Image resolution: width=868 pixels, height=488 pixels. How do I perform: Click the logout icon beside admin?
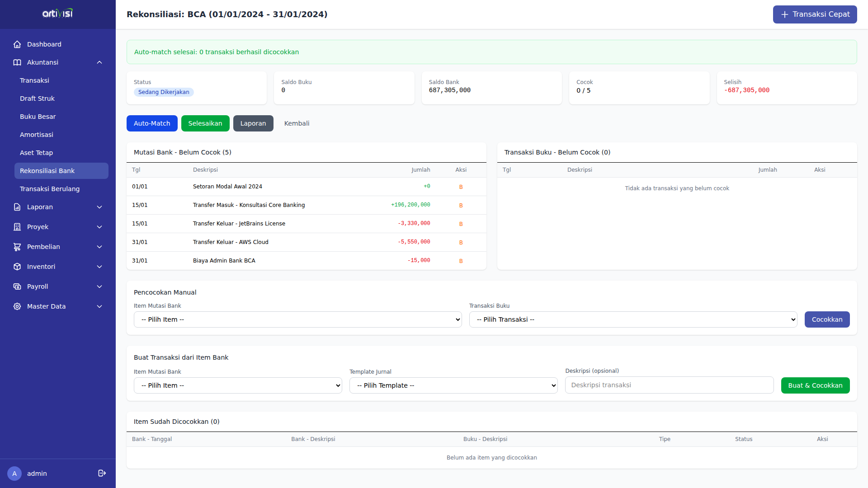102,473
